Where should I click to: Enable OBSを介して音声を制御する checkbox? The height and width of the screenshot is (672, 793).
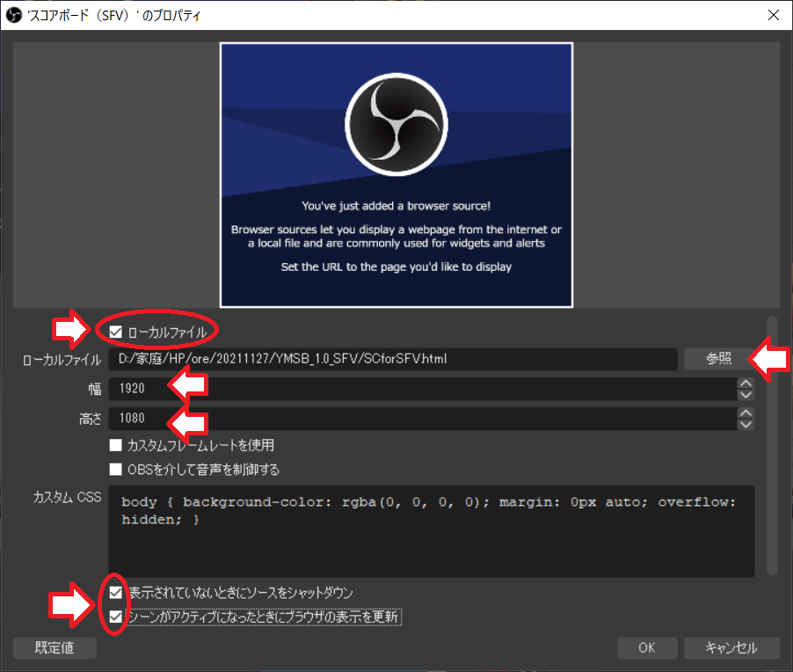(116, 470)
